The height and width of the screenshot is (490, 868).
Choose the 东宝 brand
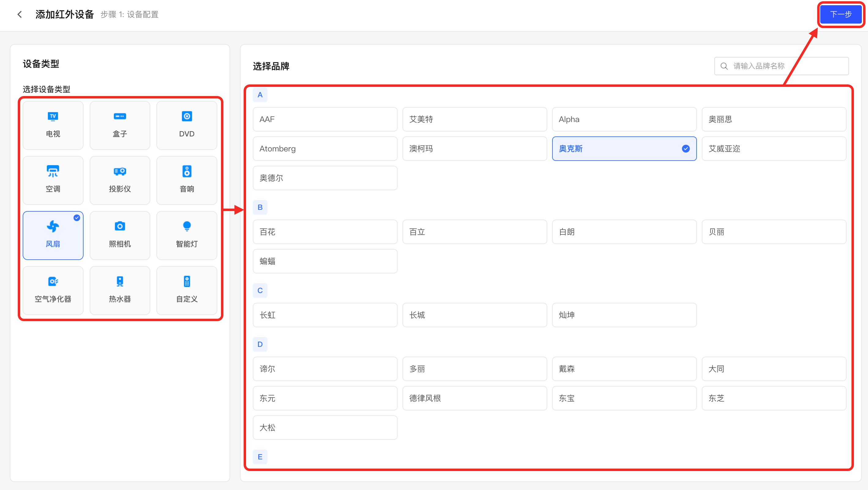pos(624,398)
